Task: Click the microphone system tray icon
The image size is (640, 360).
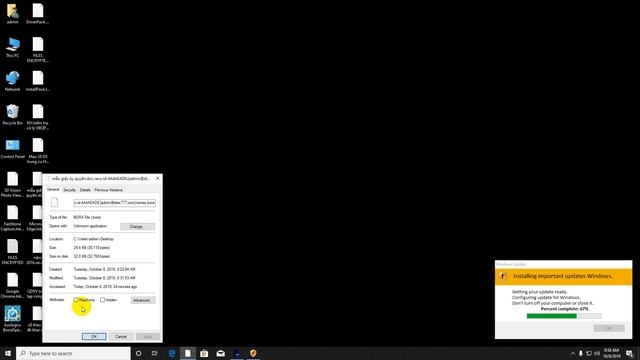Action: 581,353
